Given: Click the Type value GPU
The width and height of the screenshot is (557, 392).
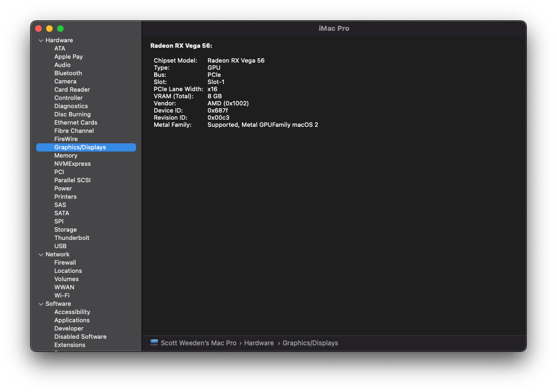Looking at the screenshot, I should click(x=214, y=68).
